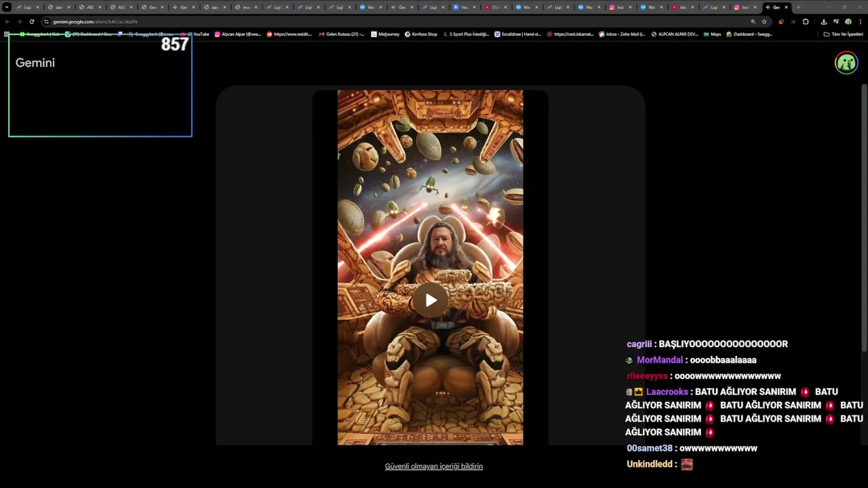Open the ALPCAN ALPAR DEV bookmark
The image size is (868, 488).
click(674, 34)
